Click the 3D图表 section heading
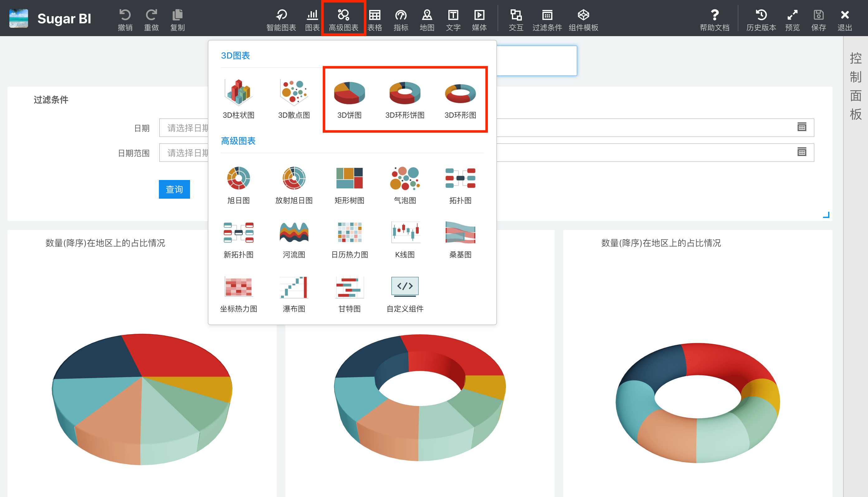Image resolution: width=868 pixels, height=497 pixels. [235, 55]
